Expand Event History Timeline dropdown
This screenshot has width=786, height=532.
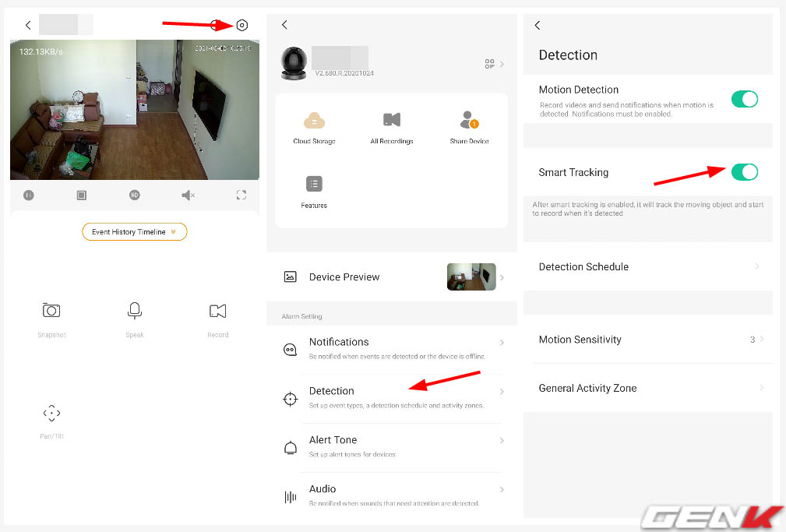click(135, 232)
